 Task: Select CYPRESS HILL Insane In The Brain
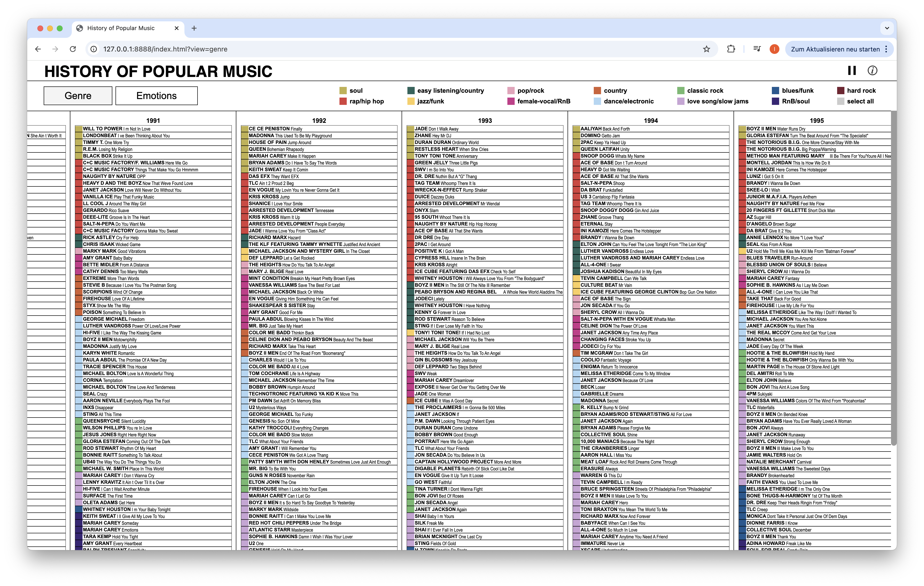(485, 258)
